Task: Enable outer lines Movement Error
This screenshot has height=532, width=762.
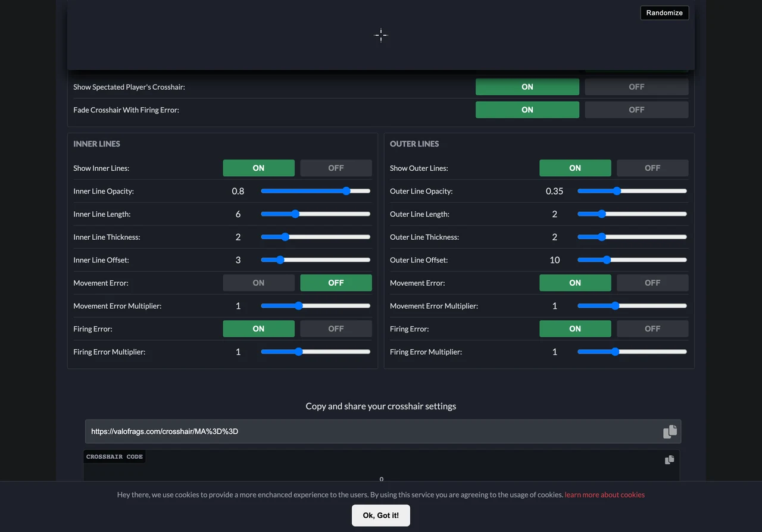Action: point(575,283)
